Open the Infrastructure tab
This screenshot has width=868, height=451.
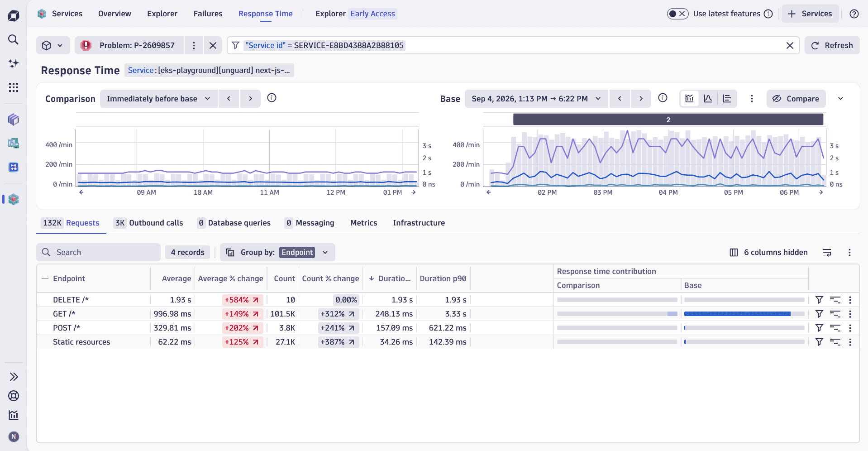click(x=419, y=223)
